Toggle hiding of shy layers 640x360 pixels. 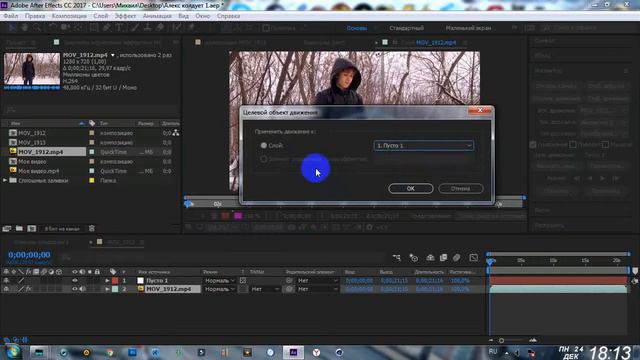point(430,258)
